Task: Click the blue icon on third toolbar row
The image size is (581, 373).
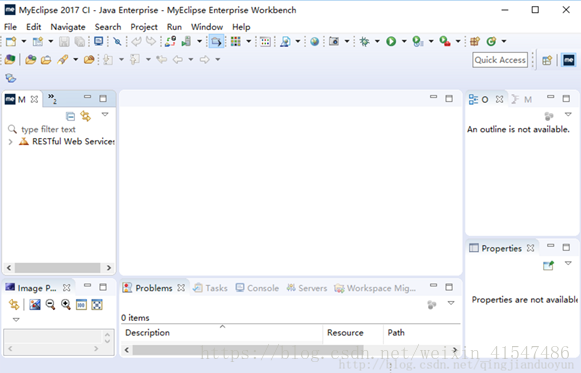Action: 11,78
